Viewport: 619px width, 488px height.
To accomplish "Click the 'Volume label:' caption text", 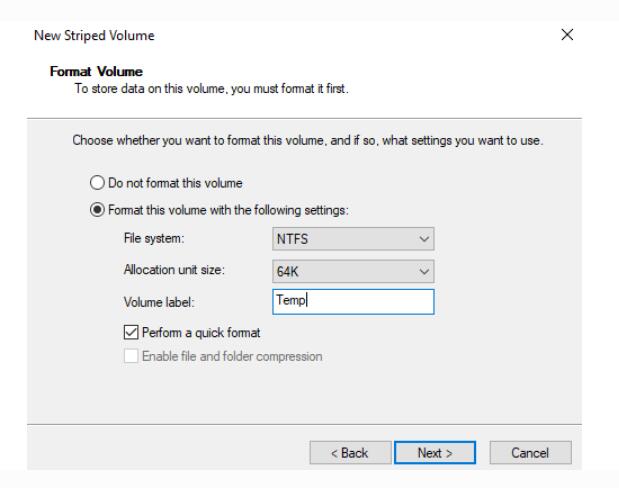I will tap(152, 301).
